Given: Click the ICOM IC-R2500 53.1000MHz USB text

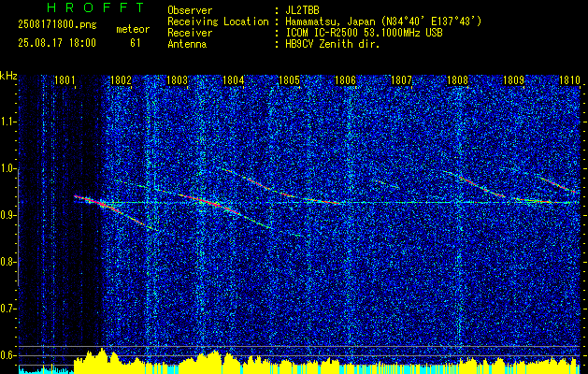Looking at the screenshot, I should click(x=365, y=33).
